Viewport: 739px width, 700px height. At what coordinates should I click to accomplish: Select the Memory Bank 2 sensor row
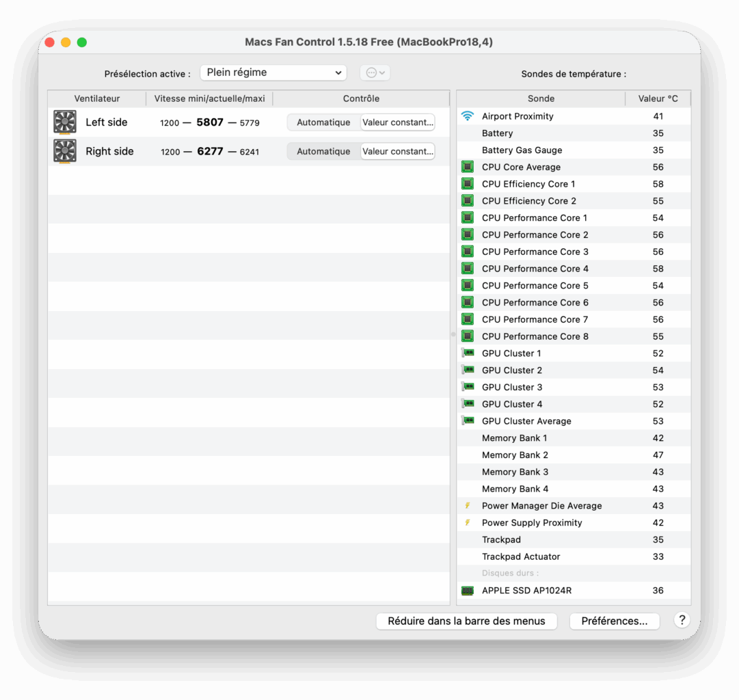574,455
